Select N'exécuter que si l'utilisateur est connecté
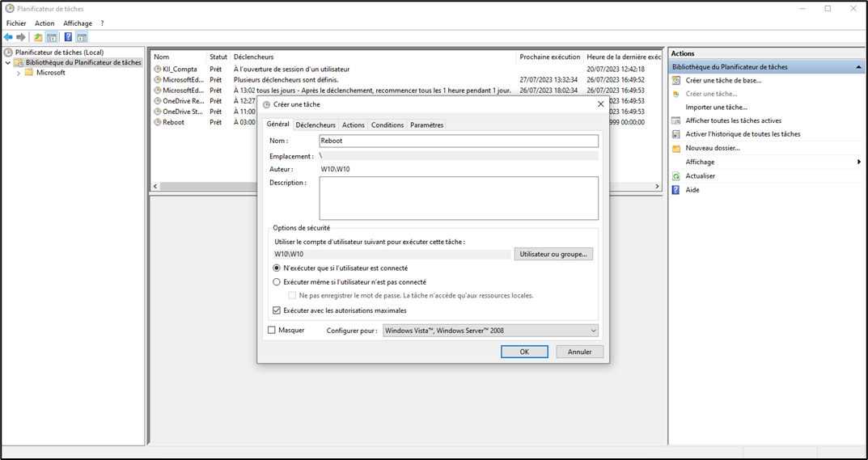 (277, 268)
